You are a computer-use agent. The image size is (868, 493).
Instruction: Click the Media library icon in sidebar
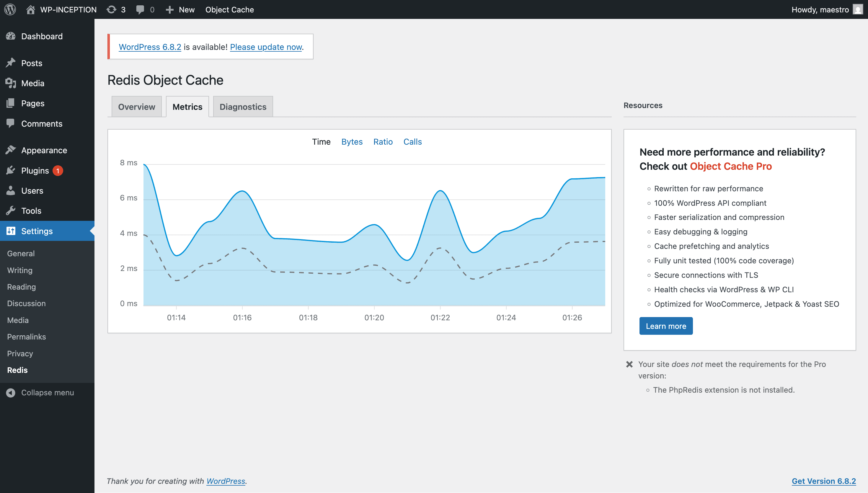(11, 83)
